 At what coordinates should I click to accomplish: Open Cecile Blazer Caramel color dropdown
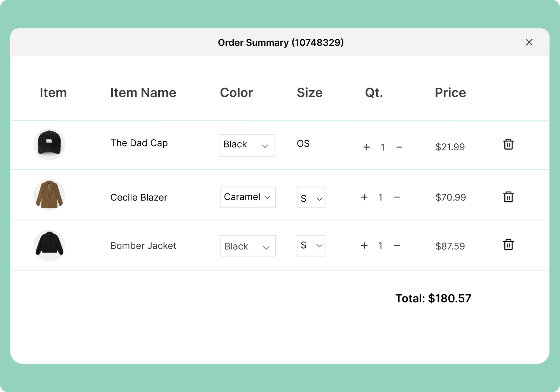[x=247, y=197]
